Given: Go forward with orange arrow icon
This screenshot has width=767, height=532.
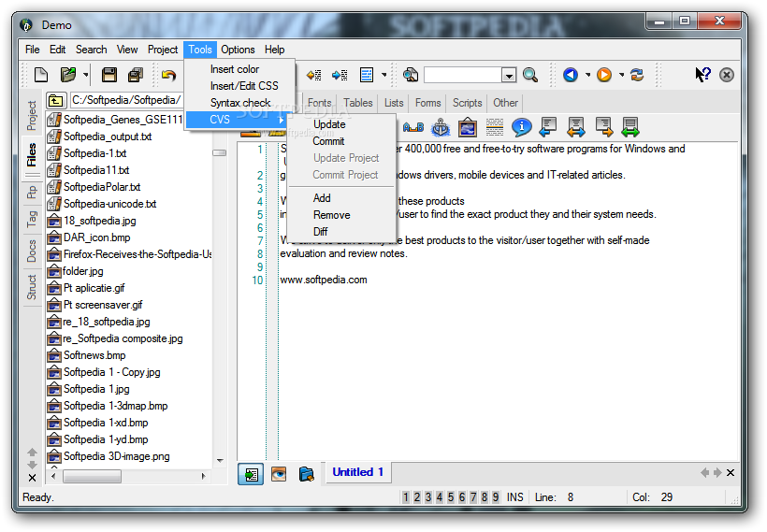Looking at the screenshot, I should (x=604, y=75).
